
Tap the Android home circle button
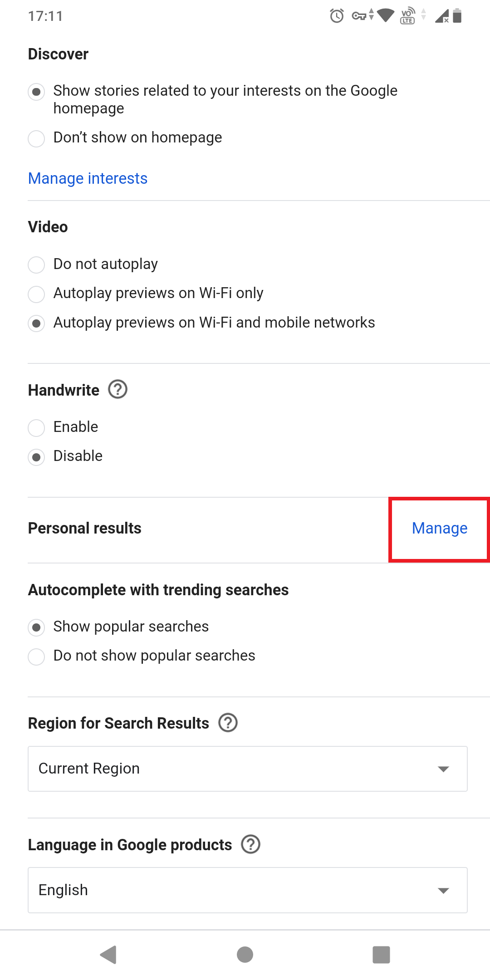point(245,954)
